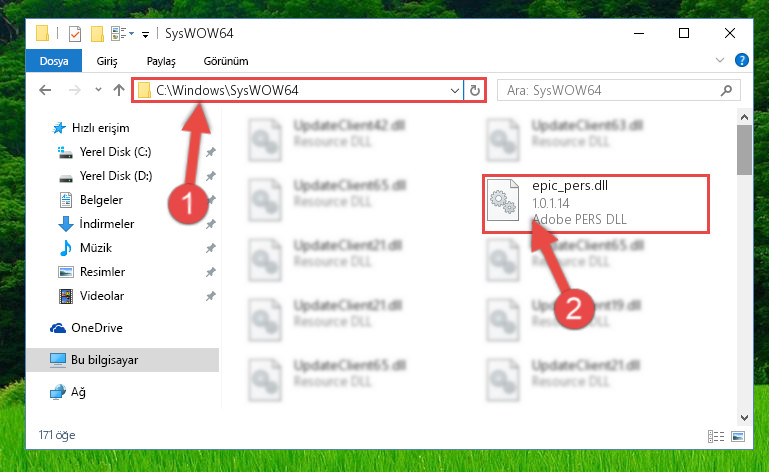
Task: Open the Görünüm ribbon tab
Action: pos(226,61)
